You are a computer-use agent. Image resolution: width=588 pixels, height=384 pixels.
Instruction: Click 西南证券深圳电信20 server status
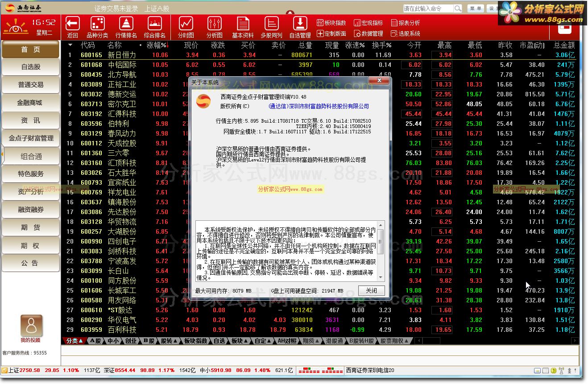(x=370, y=370)
